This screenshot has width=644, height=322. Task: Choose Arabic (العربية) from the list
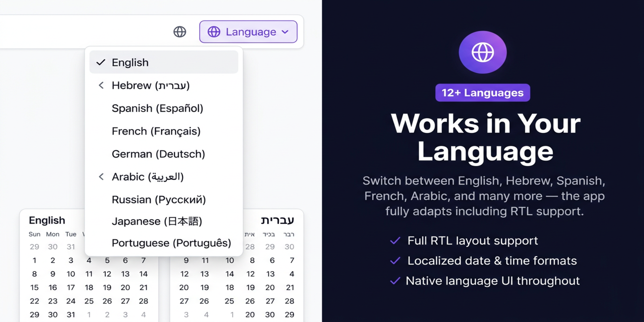164,176
